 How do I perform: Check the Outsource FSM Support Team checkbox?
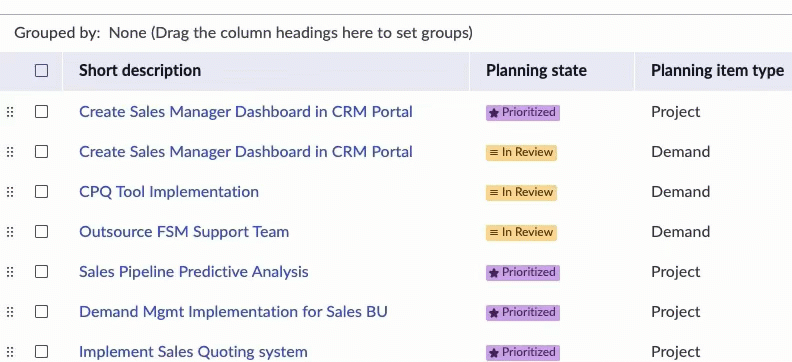point(41,232)
